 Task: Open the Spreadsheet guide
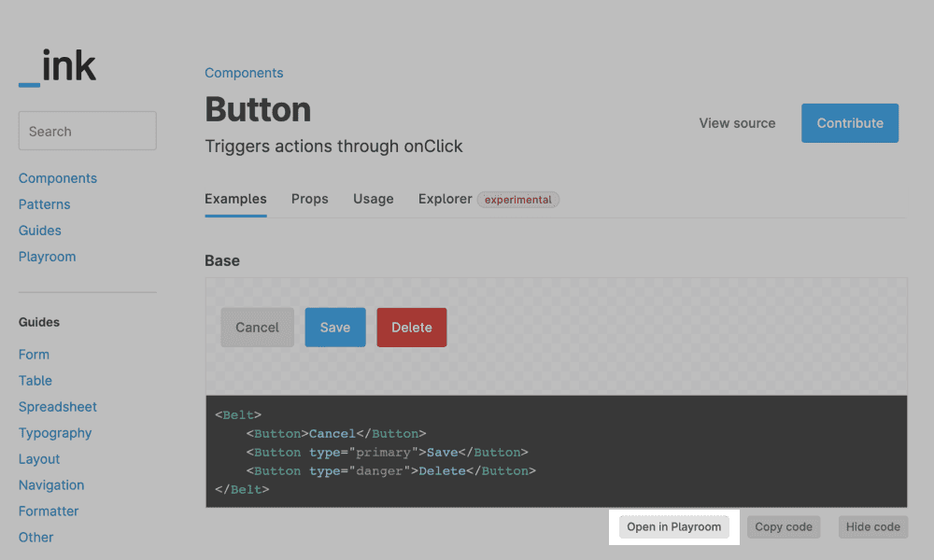click(x=58, y=407)
